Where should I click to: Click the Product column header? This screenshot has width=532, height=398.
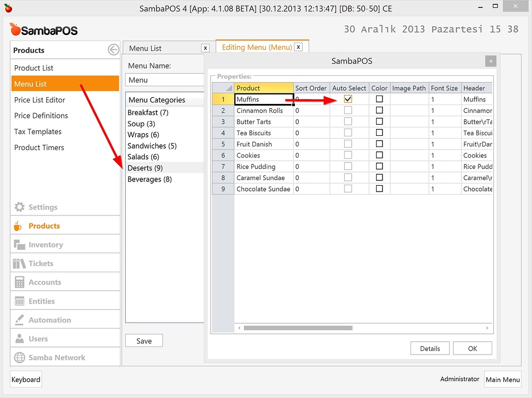(264, 88)
